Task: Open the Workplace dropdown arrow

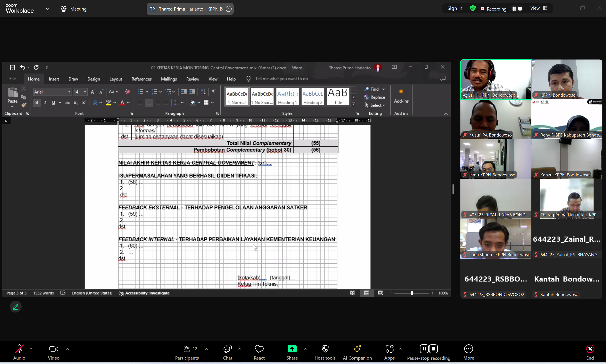Action: click(47, 9)
